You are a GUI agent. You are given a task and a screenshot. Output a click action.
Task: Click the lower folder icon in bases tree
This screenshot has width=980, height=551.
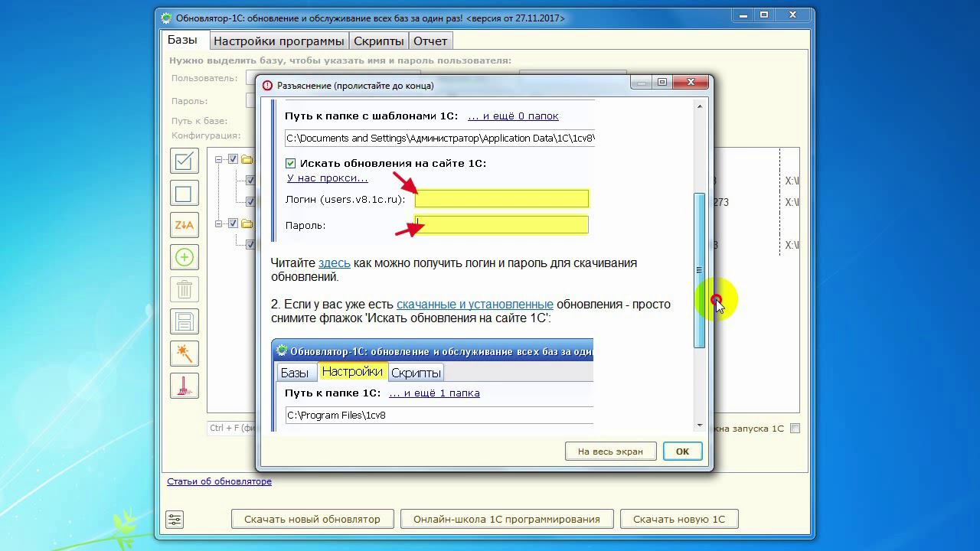pos(247,223)
